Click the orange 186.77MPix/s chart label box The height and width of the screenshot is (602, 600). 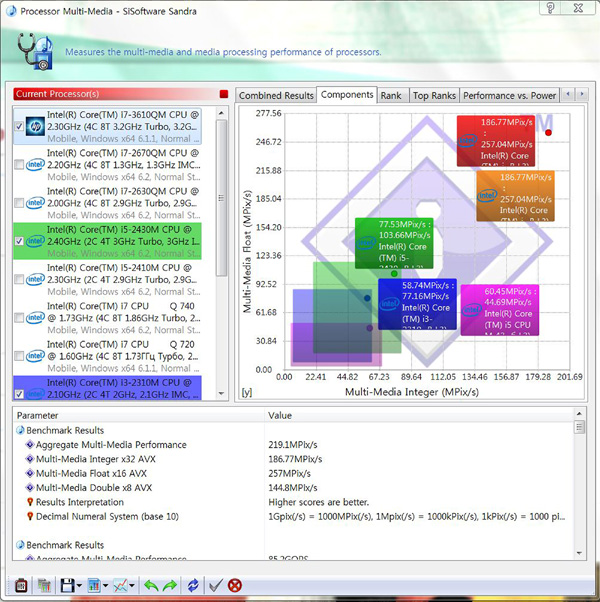pos(515,196)
